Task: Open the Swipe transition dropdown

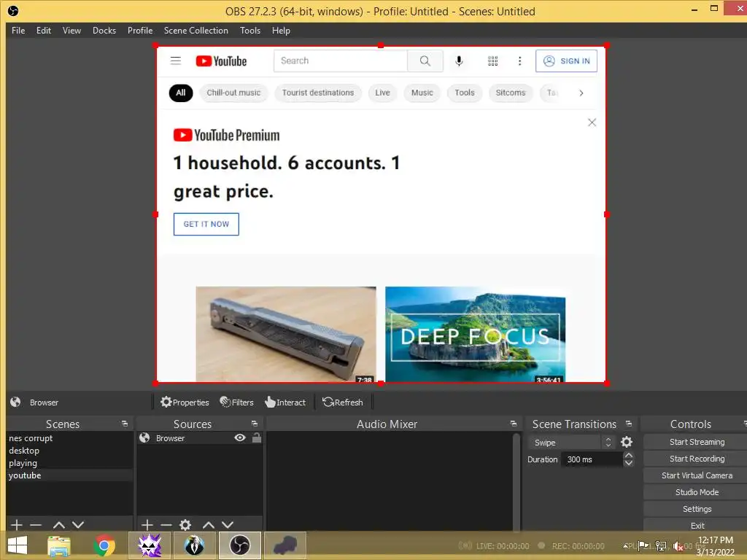Action: (x=570, y=443)
